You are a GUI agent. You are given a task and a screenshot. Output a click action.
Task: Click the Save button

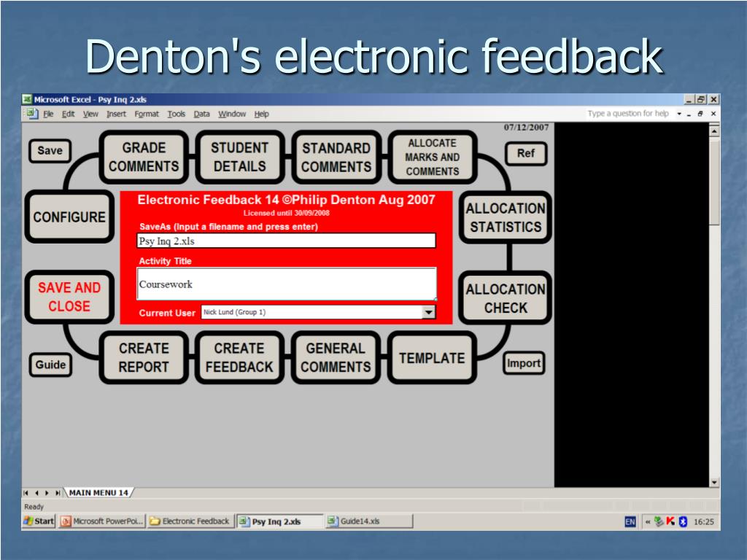[50, 150]
